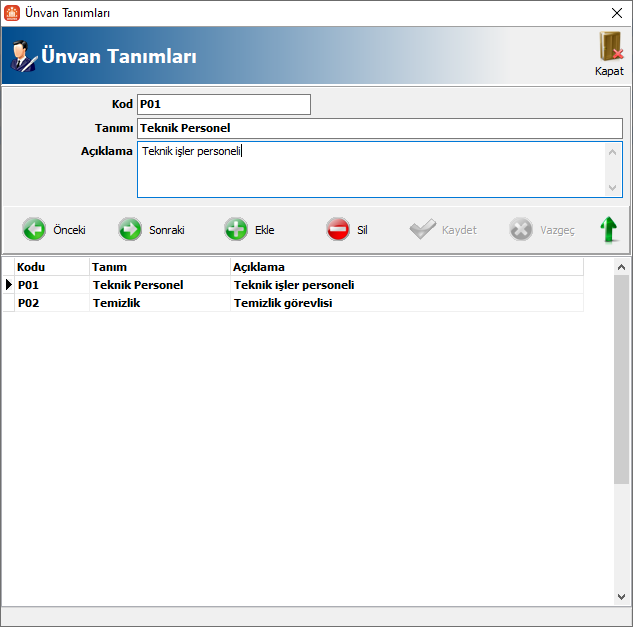Click the Kod input field
The image size is (633, 627).
[x=223, y=104]
